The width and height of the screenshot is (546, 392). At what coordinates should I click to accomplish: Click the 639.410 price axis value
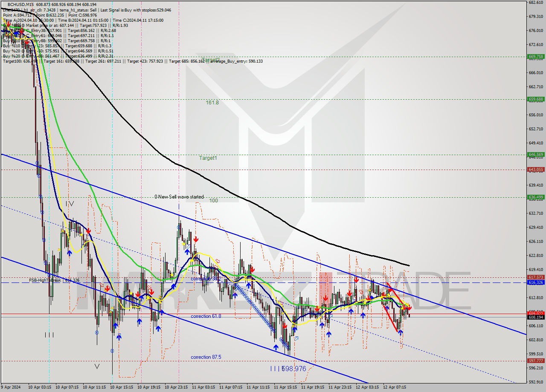pos(535,185)
